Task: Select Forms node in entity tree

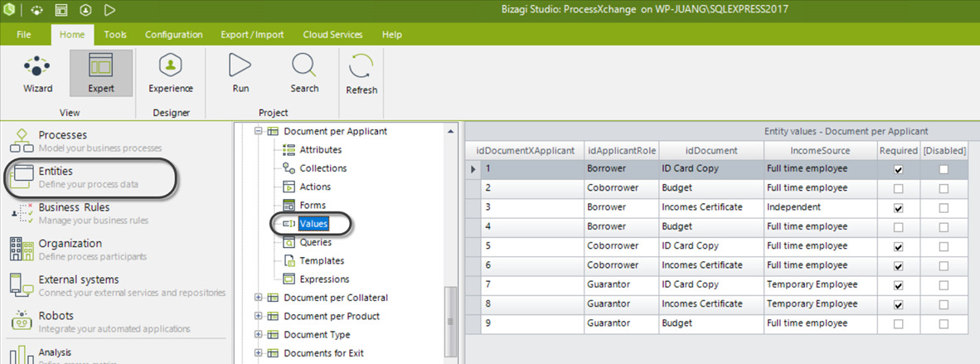Action: coord(313,205)
